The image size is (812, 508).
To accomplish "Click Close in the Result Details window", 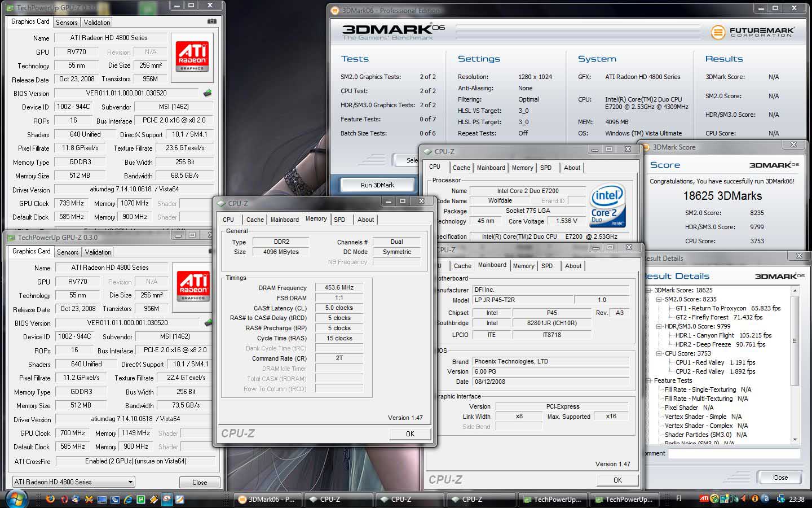I will (780, 478).
